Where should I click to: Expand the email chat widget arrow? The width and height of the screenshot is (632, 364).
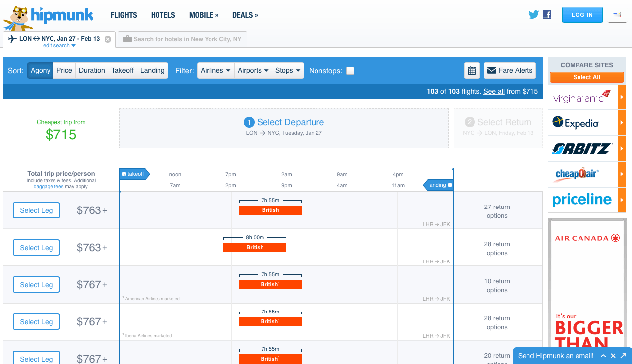pyautogui.click(x=603, y=356)
